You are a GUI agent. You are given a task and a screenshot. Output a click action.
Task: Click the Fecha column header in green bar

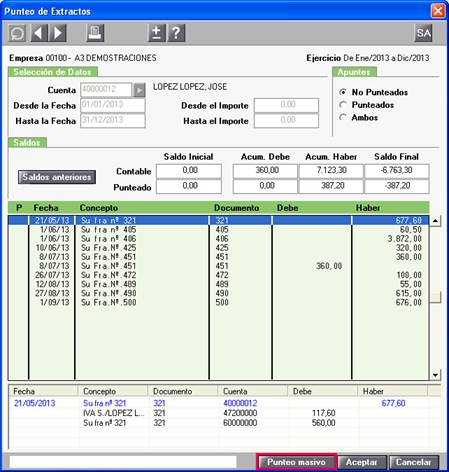46,208
